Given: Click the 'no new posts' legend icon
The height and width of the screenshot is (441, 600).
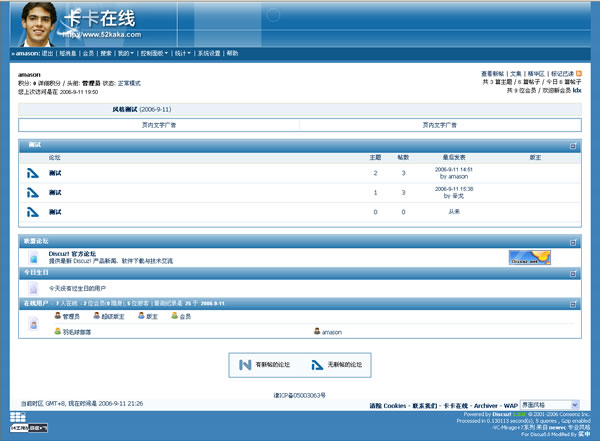Looking at the screenshot, I should 317,364.
